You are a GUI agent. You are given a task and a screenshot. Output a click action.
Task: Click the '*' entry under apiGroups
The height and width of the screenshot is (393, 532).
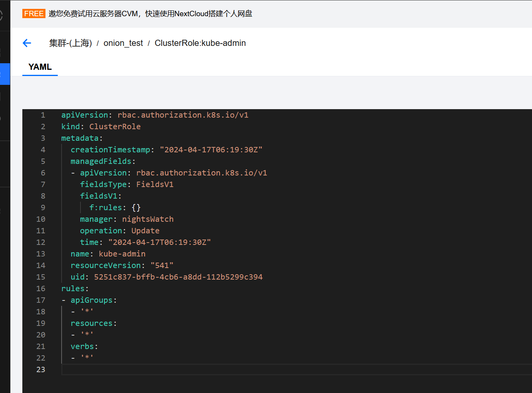87,312
